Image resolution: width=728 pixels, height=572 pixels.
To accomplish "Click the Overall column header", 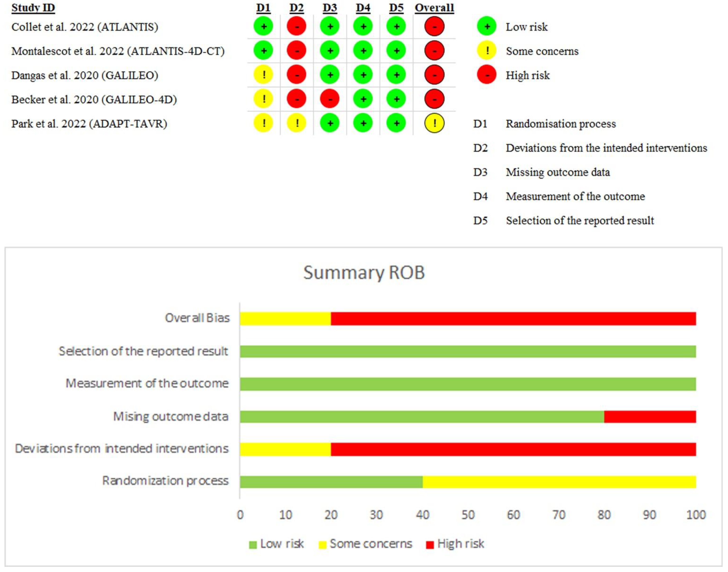I will 434,8.
